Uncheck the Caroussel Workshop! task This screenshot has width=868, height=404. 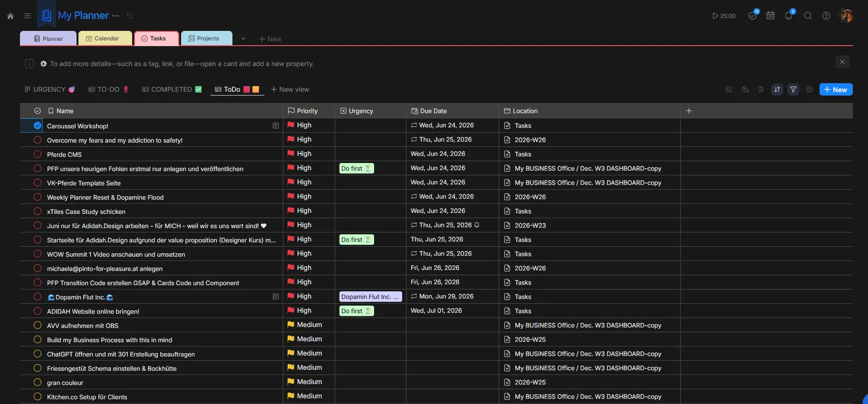pos(38,125)
